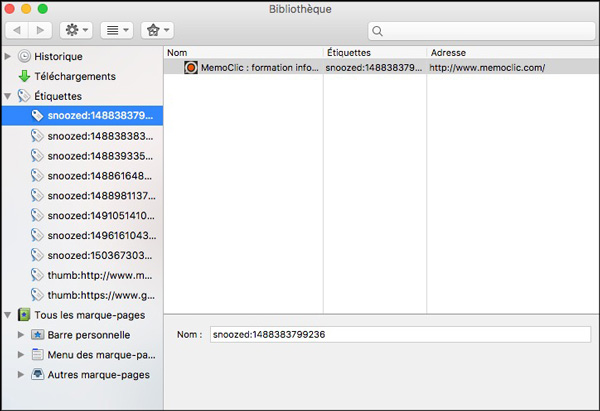Select the thumb:https://www.g… tag

(100, 295)
